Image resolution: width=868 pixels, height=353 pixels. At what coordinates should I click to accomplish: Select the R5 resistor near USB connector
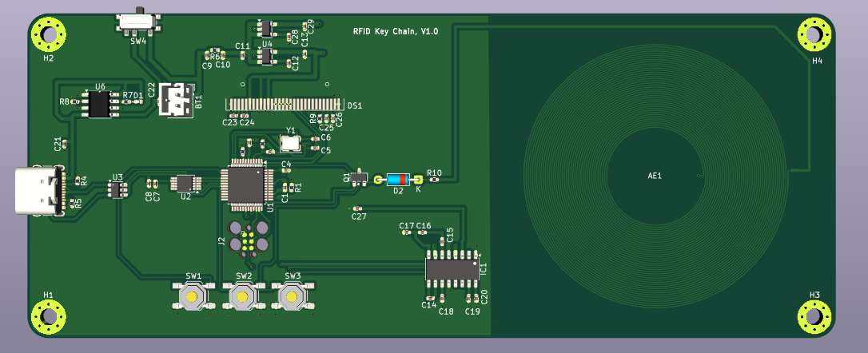tap(72, 204)
